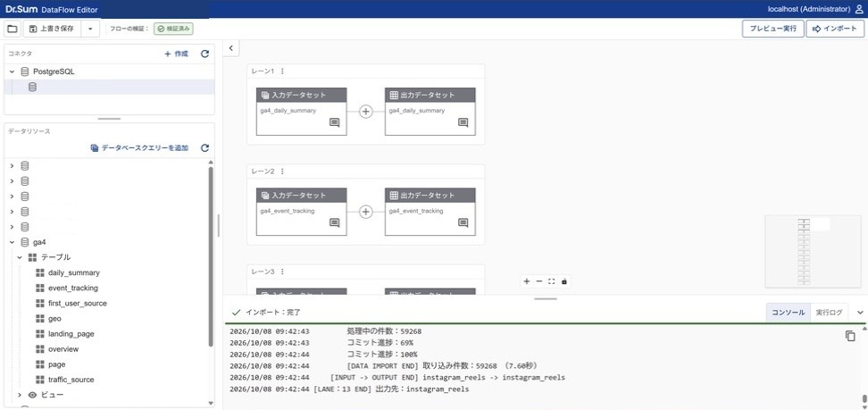The width and height of the screenshot is (868, 410).
Task: Expand the ビュー node
Action: 20,395
